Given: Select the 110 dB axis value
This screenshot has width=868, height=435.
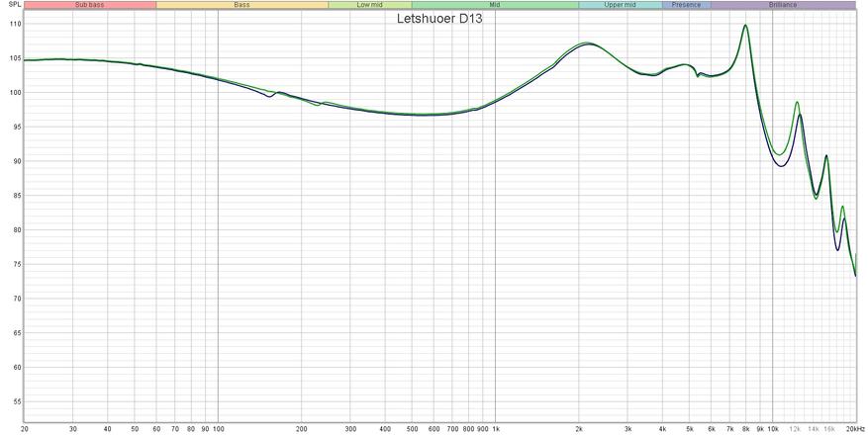Looking at the screenshot, I should pos(16,25).
